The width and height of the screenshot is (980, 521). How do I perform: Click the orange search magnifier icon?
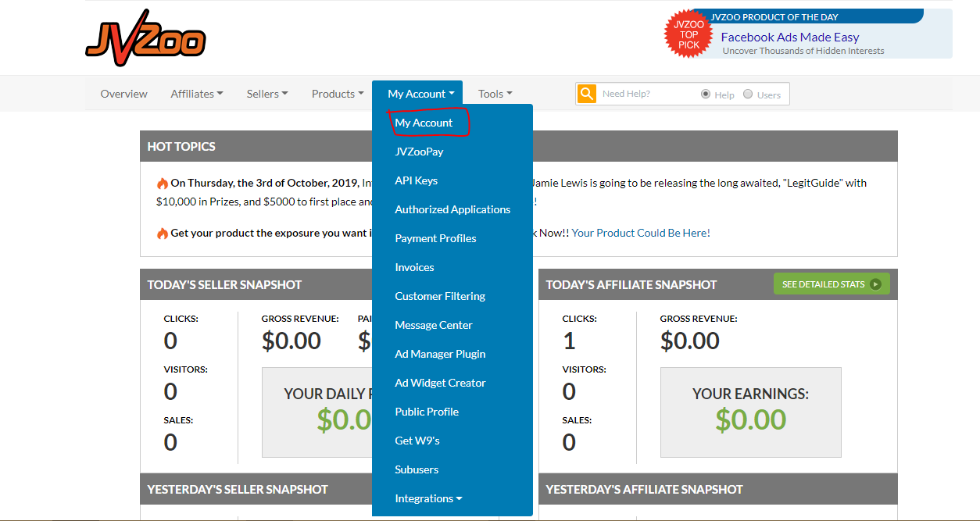click(x=587, y=94)
